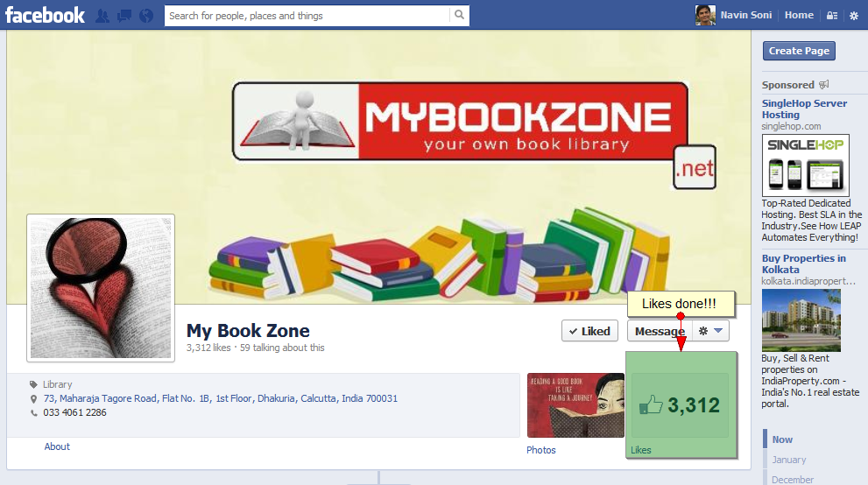868x485 pixels.
Task: Click Navin Soni's profile picture
Action: point(705,16)
